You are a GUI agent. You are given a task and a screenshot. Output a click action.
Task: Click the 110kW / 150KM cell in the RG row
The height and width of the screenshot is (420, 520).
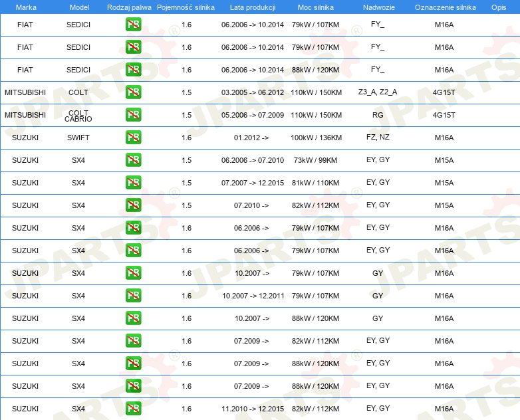[316, 115]
